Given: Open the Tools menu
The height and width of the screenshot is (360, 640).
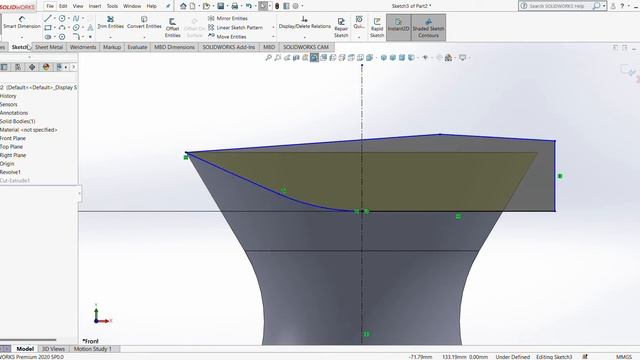Looking at the screenshot, I should (112, 6).
